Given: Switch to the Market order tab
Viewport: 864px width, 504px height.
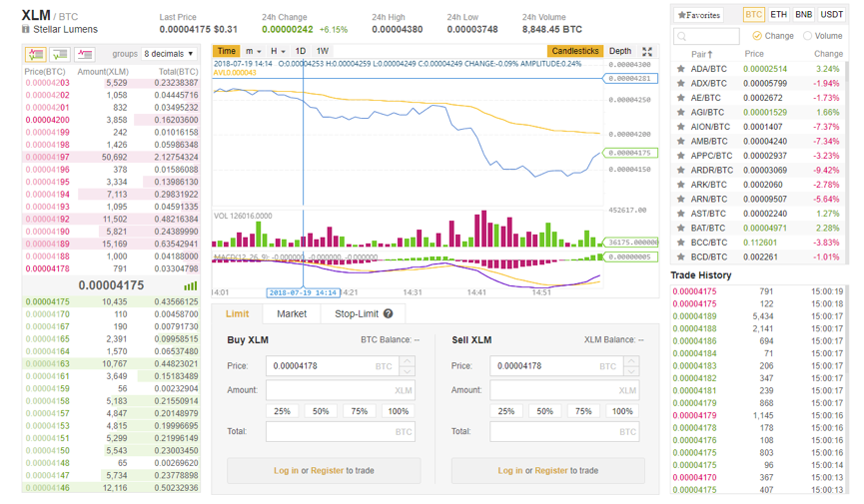Looking at the screenshot, I should click(x=292, y=314).
